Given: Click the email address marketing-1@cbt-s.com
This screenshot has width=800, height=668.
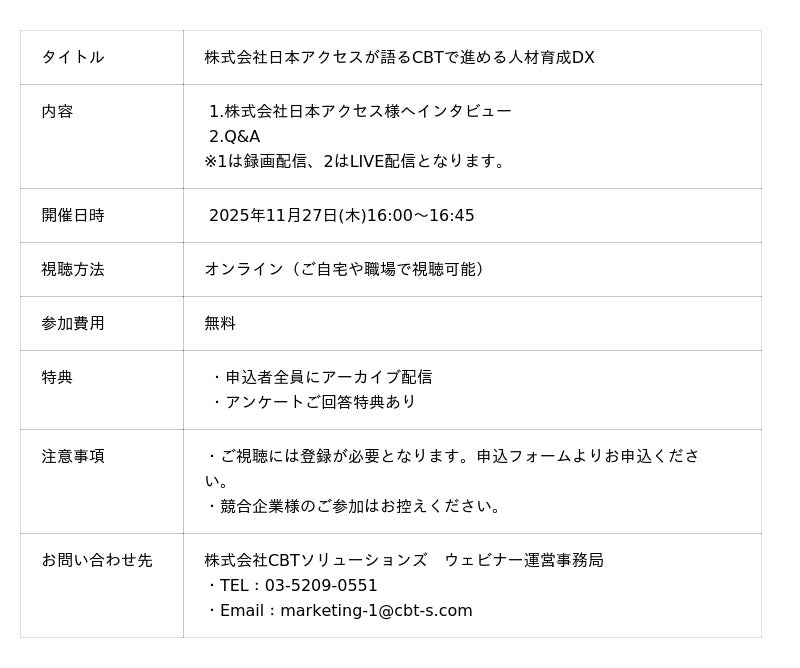Looking at the screenshot, I should click(x=376, y=610).
